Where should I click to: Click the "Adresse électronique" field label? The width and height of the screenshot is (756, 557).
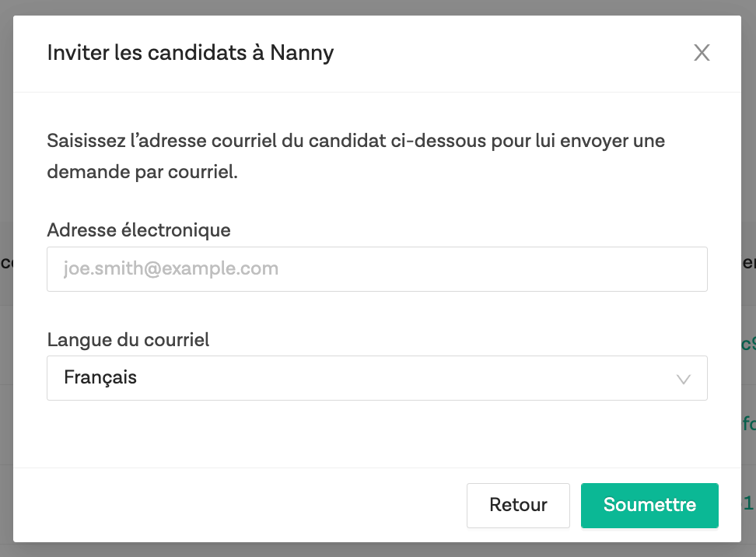[138, 230]
